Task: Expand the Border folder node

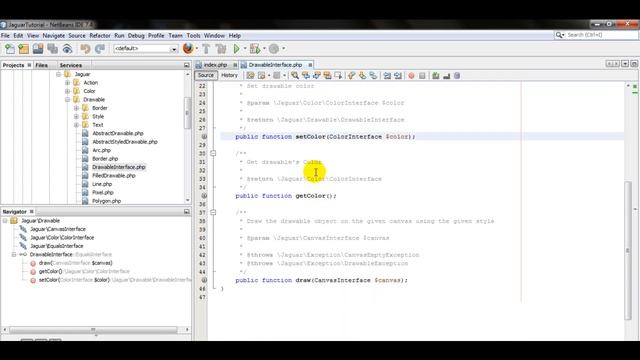Action: 76,108
